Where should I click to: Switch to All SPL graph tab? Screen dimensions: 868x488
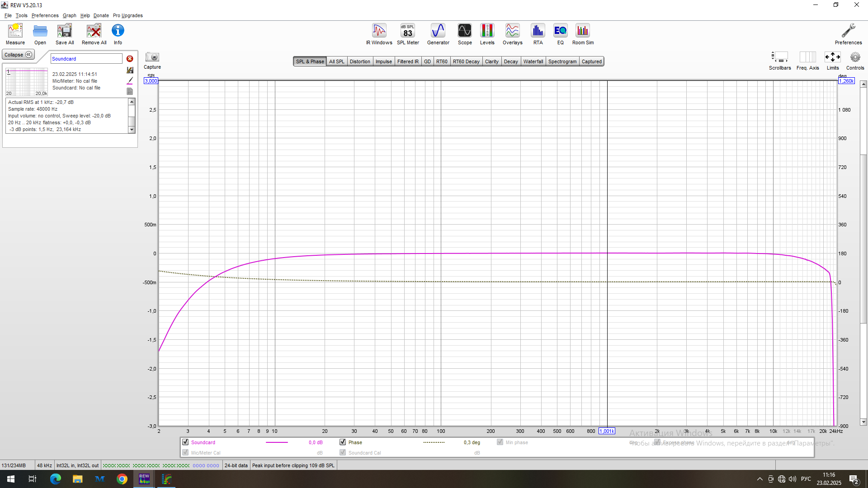coord(337,61)
